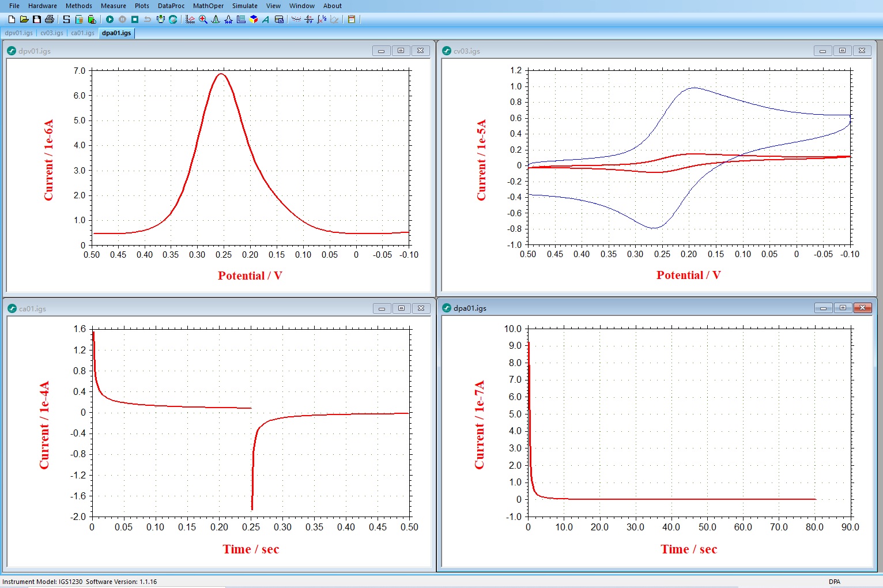
Task: Click the colored cube icon
Action: point(254,19)
